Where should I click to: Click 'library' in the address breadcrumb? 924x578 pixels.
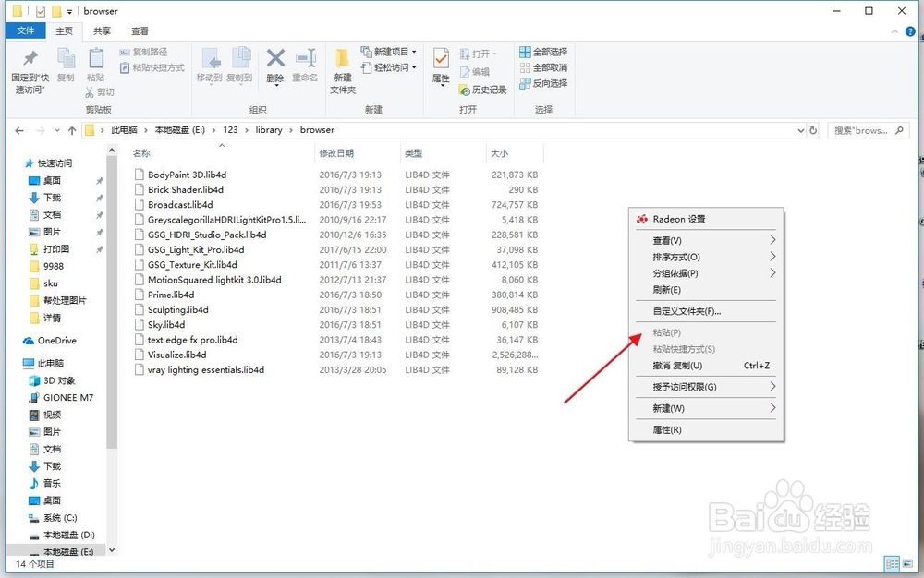coord(269,130)
